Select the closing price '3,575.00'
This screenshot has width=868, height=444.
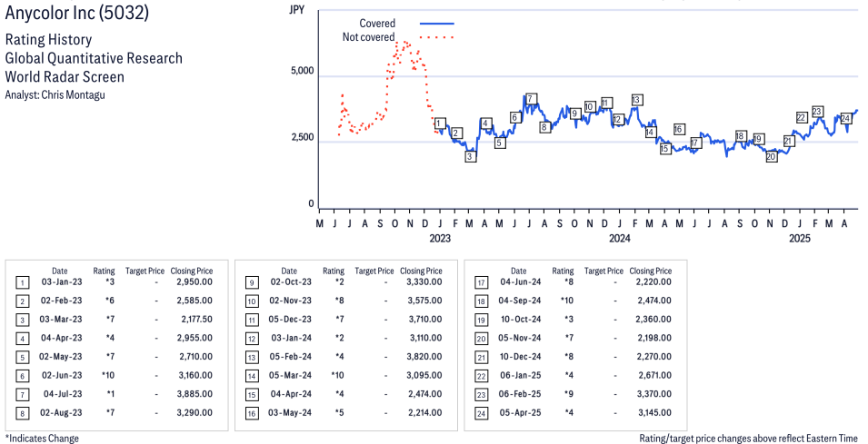click(x=424, y=301)
